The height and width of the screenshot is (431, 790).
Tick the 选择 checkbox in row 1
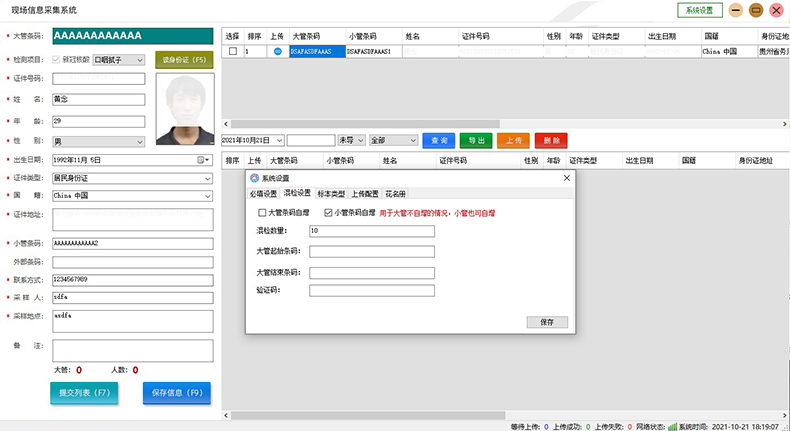232,51
